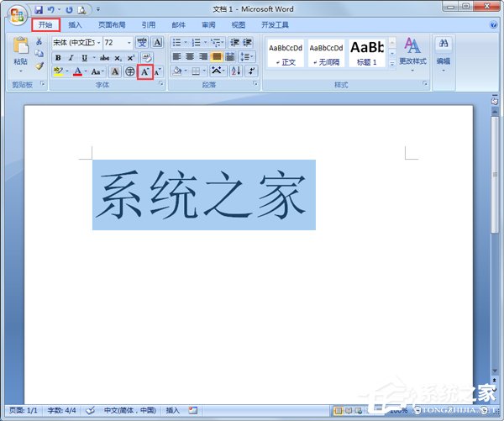Click the 更改样式 button
The width and height of the screenshot is (504, 421).
coord(412,52)
